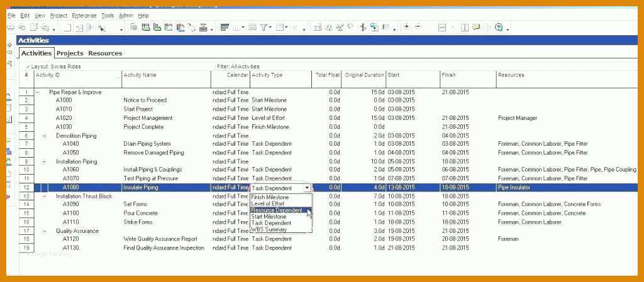
Task: Collapse the Pipe Repair & Improve group
Action: (x=38, y=92)
